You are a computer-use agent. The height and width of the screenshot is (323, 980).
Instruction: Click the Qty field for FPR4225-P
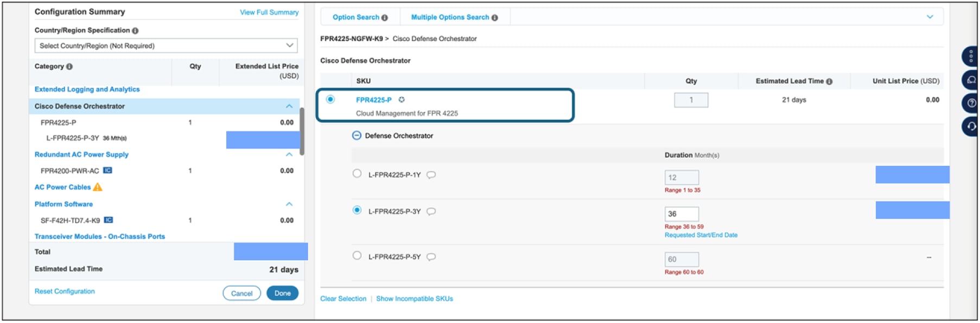click(691, 100)
